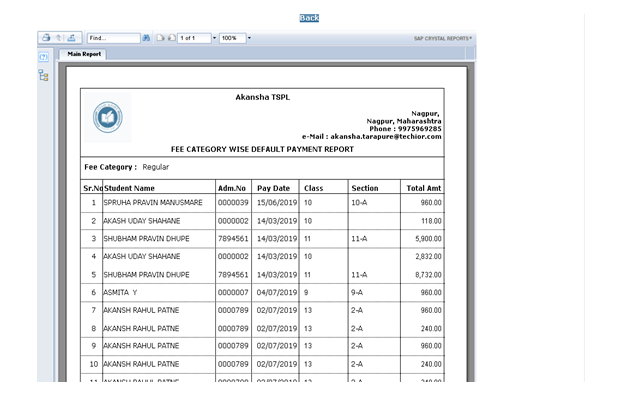Go to next page icon
This screenshot has width=622, height=396.
[x=161, y=38]
